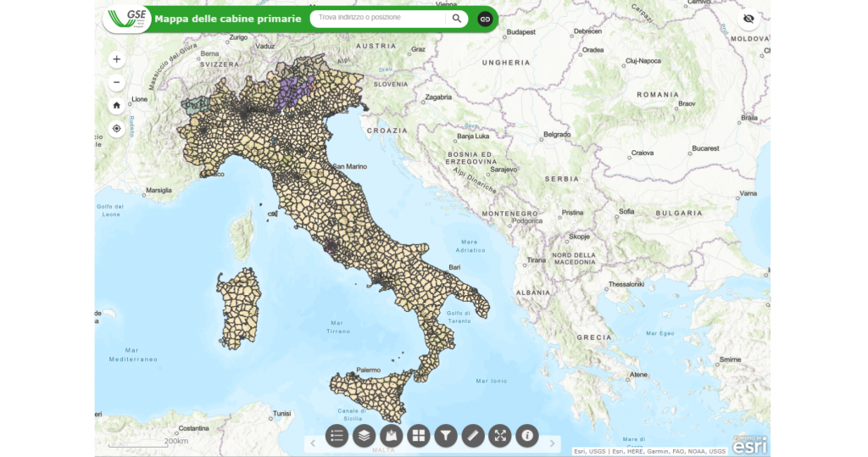Open the Legend list widget
868x457 pixels.
click(337, 436)
